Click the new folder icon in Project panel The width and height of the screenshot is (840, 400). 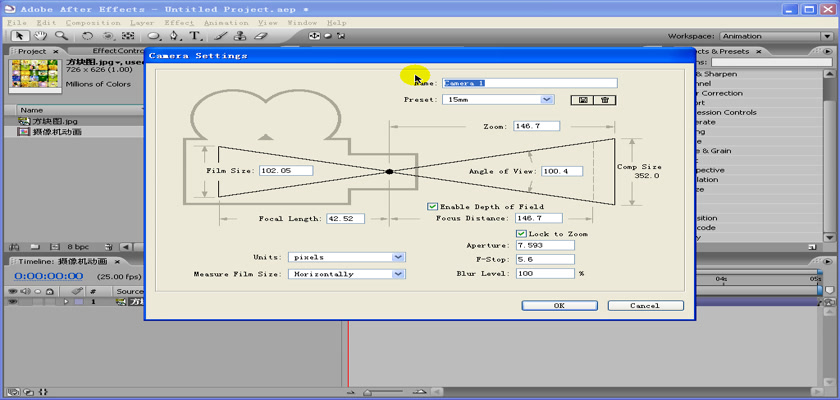[35, 247]
